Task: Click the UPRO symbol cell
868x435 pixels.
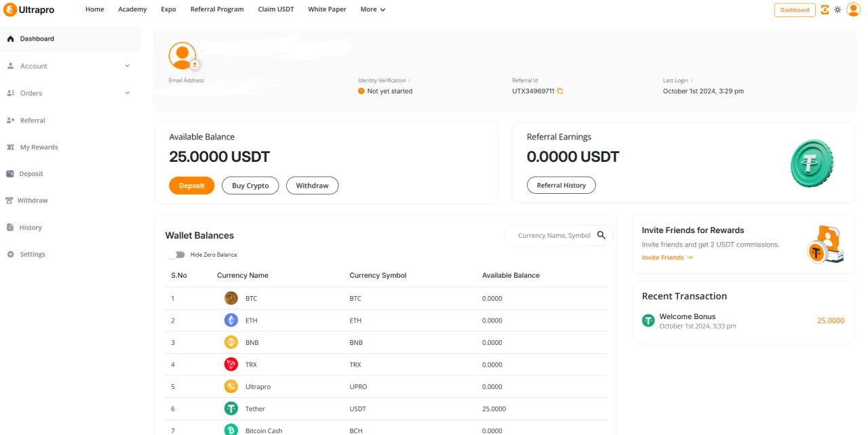Action: point(358,386)
